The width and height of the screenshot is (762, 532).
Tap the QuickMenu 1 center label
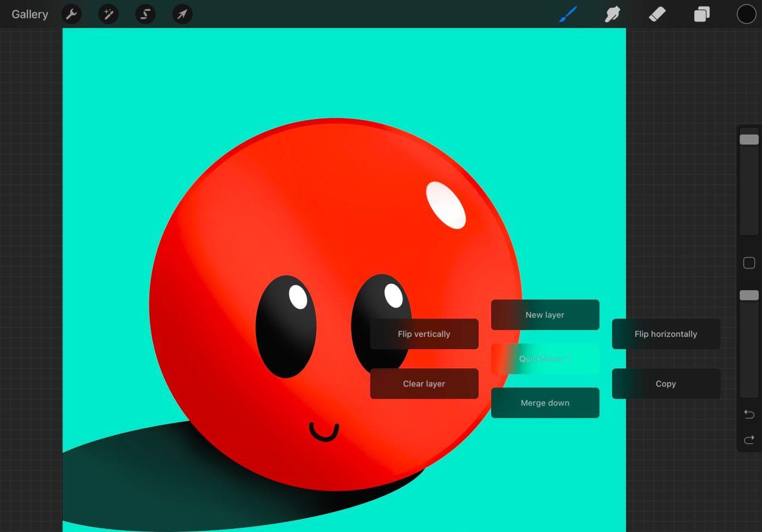point(545,359)
